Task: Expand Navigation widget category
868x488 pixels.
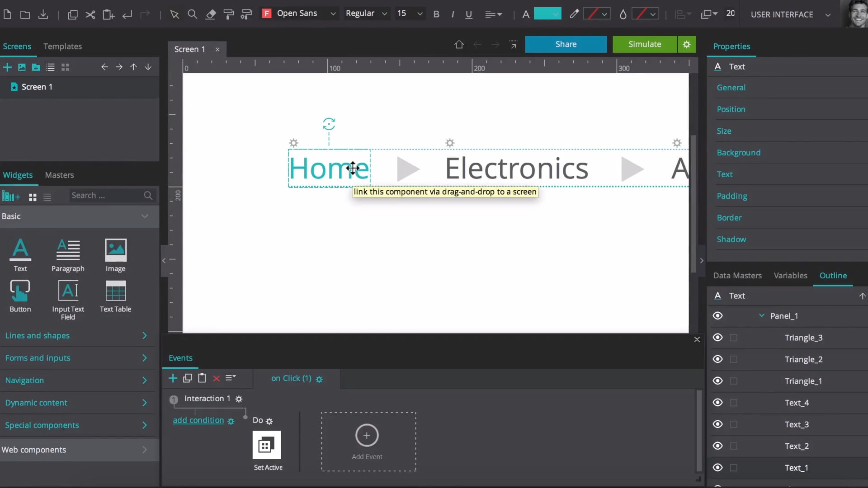Action: [x=77, y=380]
